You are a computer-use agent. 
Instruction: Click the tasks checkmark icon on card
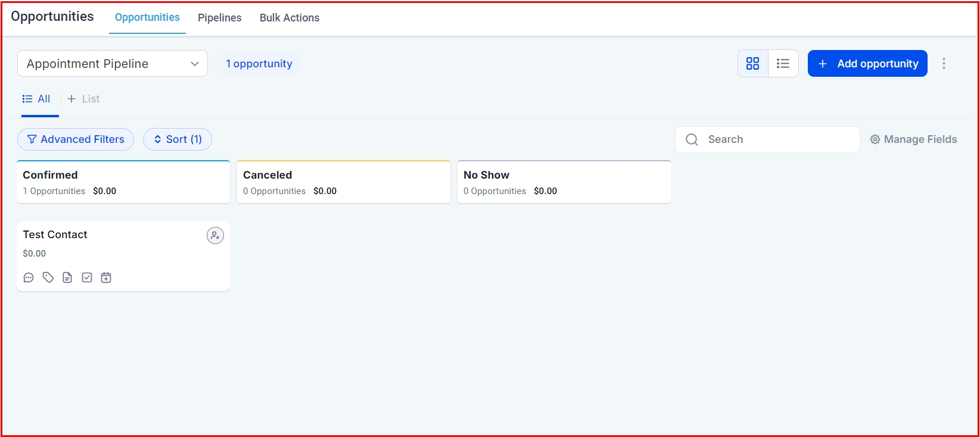87,277
